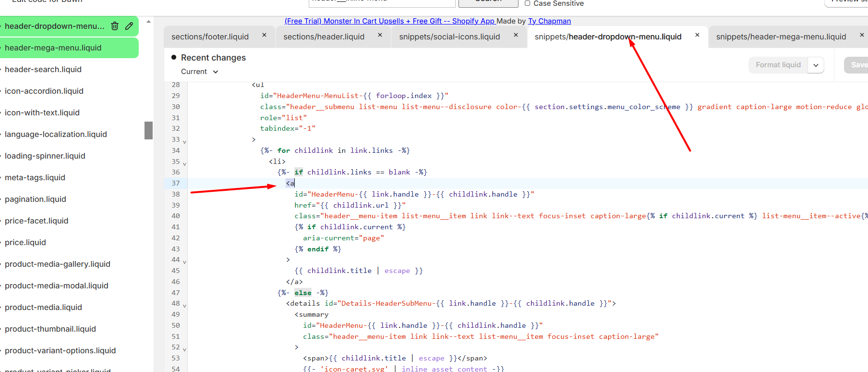Click the 'else' keyword on line 47
Image resolution: width=868 pixels, height=372 pixels.
(x=303, y=293)
